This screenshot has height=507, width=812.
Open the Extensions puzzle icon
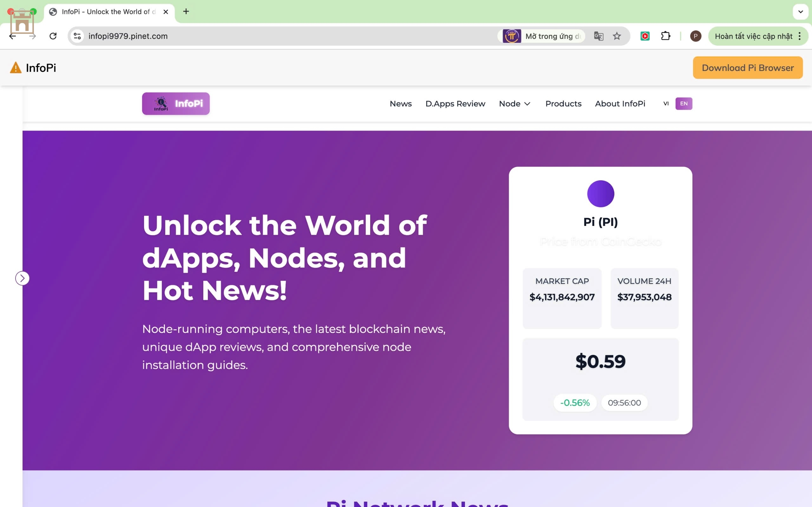pos(665,36)
